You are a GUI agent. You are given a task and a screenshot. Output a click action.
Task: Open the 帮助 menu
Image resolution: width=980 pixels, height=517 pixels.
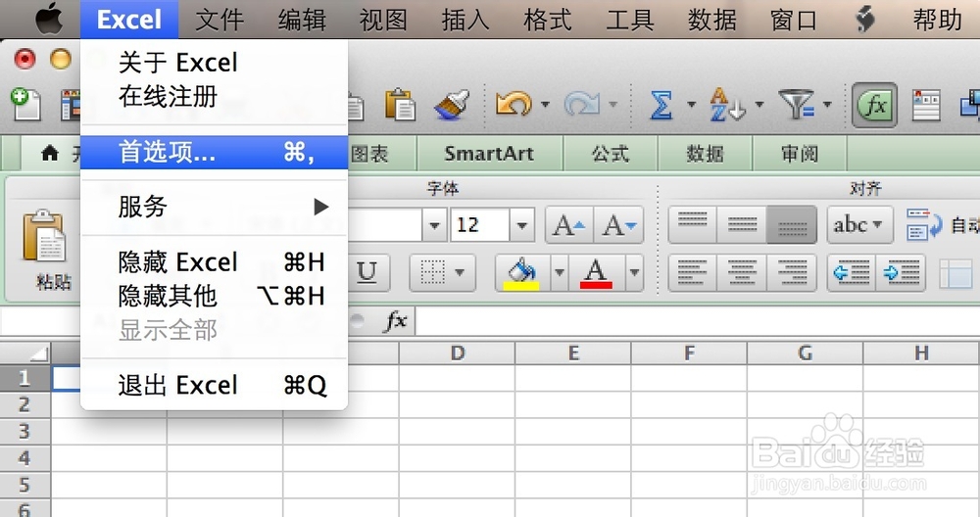pos(937,20)
